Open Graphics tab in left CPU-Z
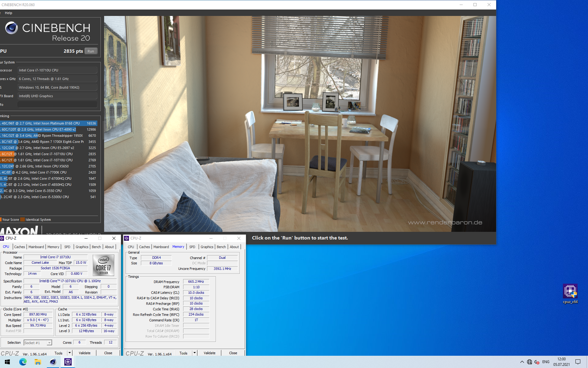Viewport: 588px width, 368px height. click(x=82, y=247)
